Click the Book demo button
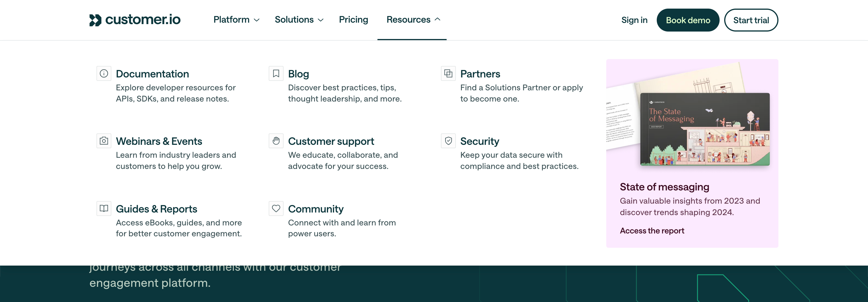Screen dimensions: 868x302 (688, 20)
